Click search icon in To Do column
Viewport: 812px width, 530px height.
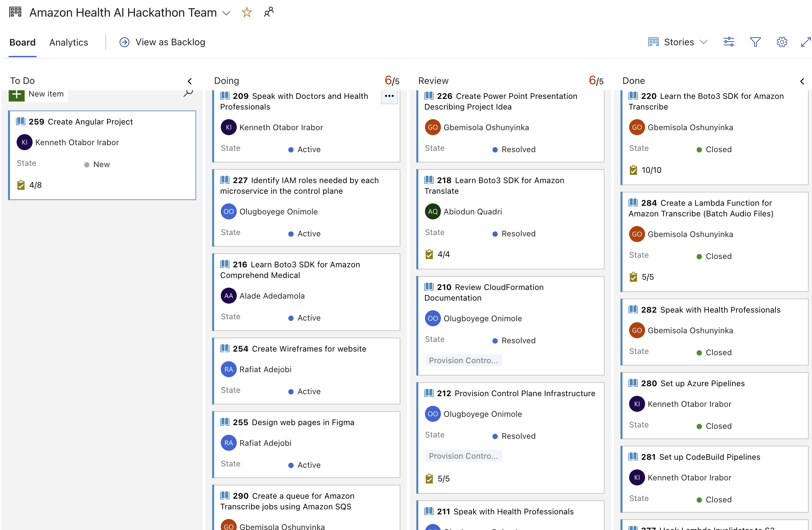pyautogui.click(x=188, y=93)
